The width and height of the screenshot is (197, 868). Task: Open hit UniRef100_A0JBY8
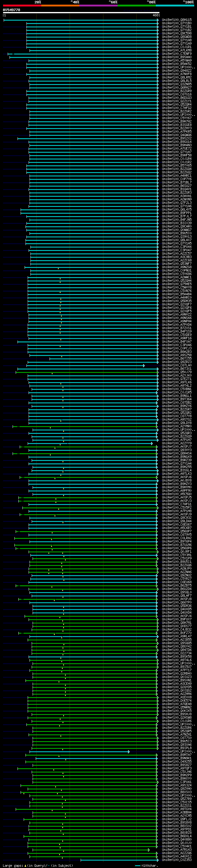point(177,481)
